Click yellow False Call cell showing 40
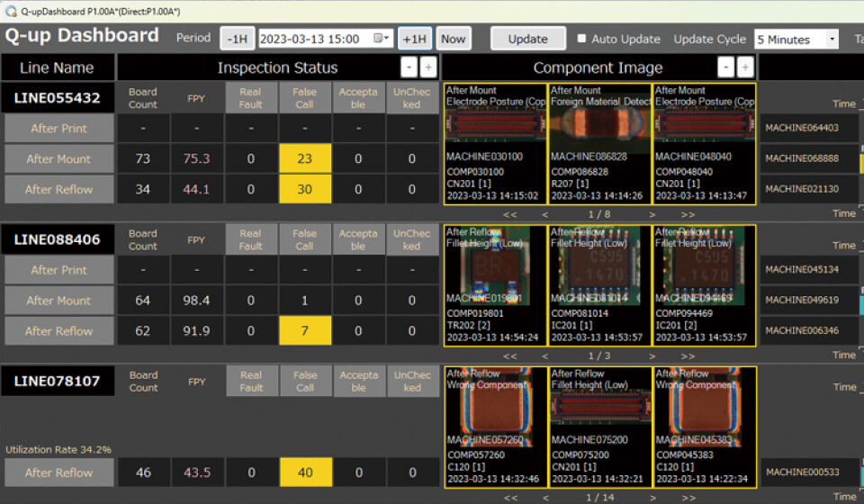 [305, 472]
